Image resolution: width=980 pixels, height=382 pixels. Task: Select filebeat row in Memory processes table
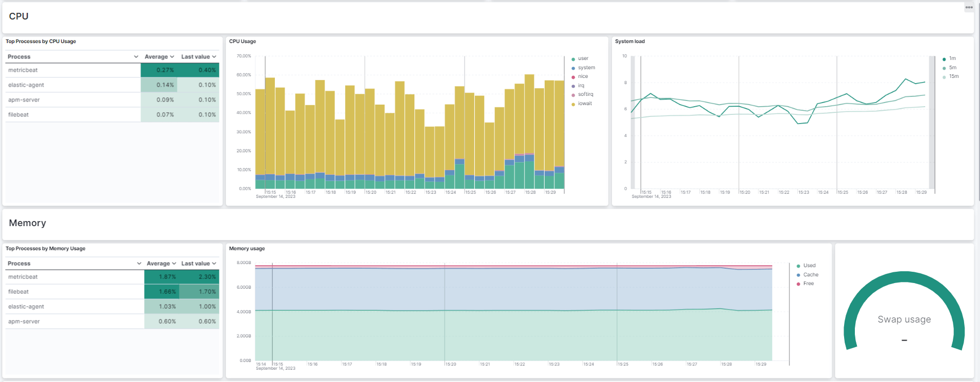point(112,292)
